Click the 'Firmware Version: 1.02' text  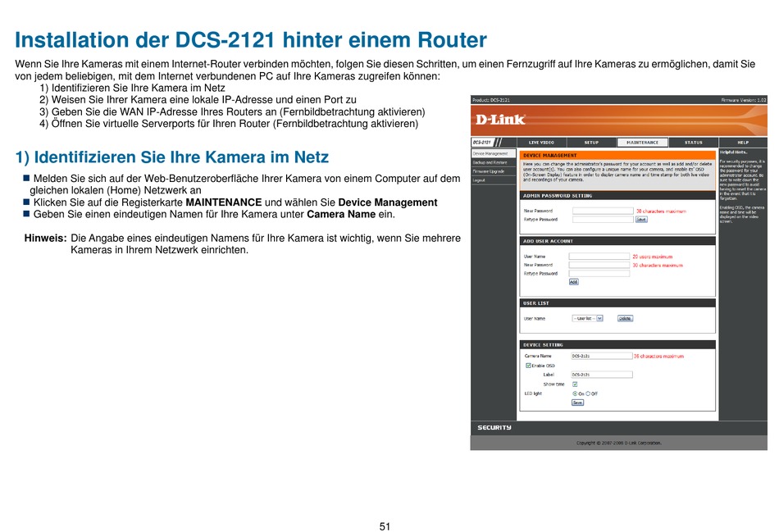coord(744,100)
